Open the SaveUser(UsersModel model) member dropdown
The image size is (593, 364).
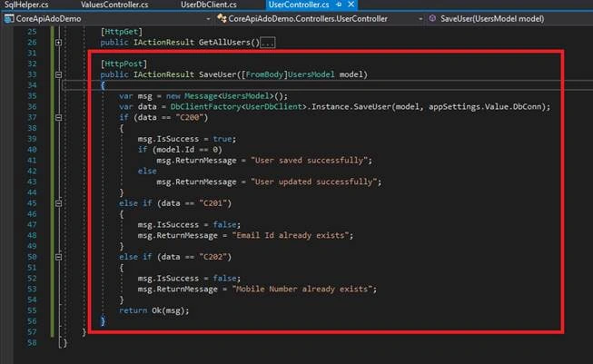click(x=492, y=18)
